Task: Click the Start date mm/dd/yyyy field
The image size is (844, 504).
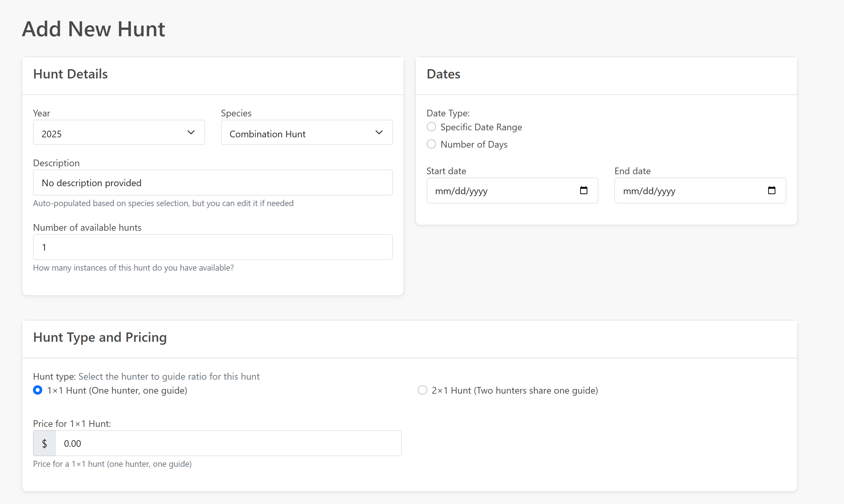Action: (493, 190)
